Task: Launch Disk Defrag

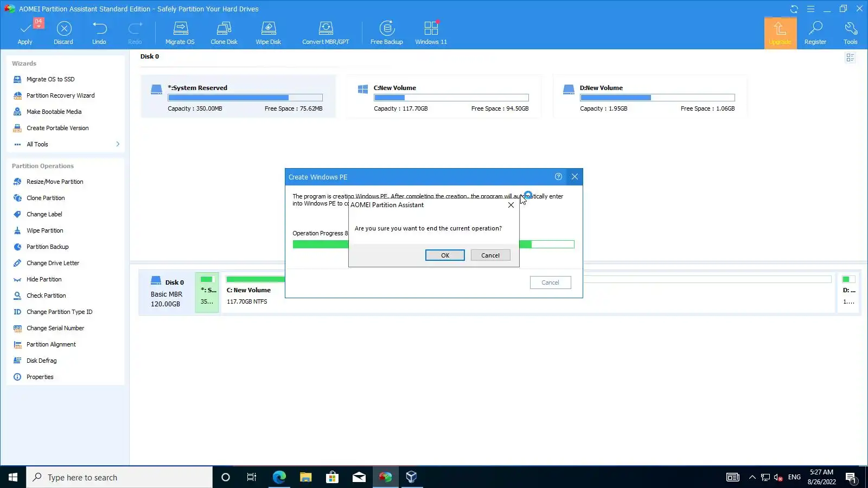Action: (x=41, y=361)
